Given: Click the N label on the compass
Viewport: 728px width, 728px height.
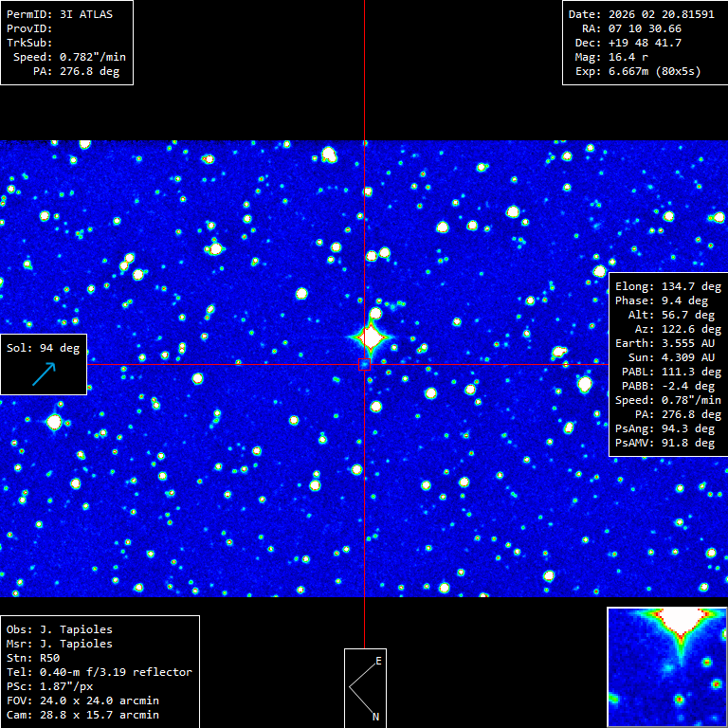Looking at the screenshot, I should [376, 717].
